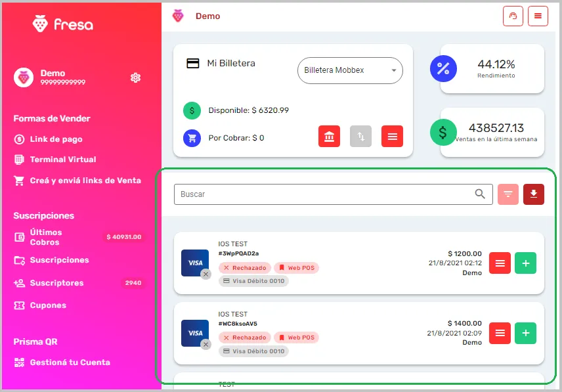Click green plus on $ 1200.00 transaction
562x392 pixels.
click(x=526, y=263)
